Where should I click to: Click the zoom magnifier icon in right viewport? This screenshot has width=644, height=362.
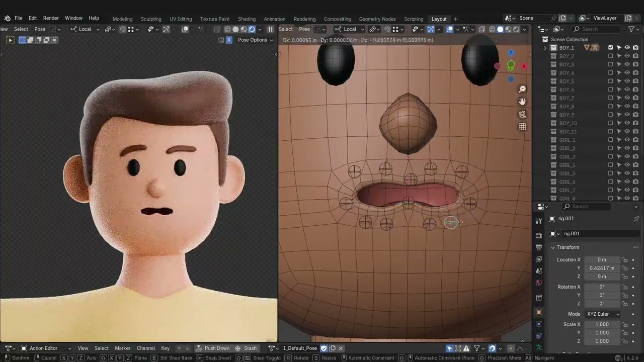[x=522, y=89]
